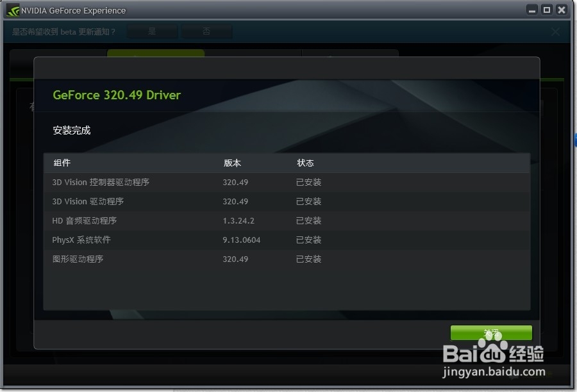Minimize the GeForce Experience window
The width and height of the screenshot is (577, 392).
(531, 10)
